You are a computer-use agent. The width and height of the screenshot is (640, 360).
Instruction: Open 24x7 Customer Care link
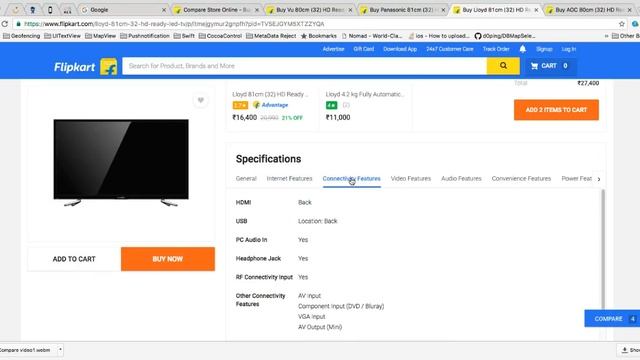click(x=450, y=49)
